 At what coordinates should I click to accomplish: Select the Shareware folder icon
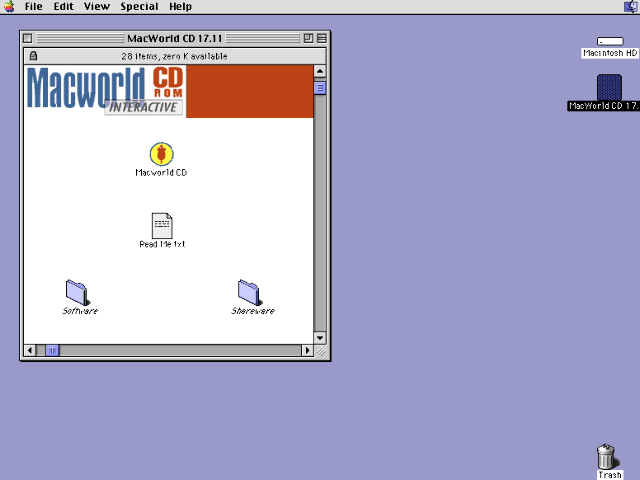tap(249, 292)
